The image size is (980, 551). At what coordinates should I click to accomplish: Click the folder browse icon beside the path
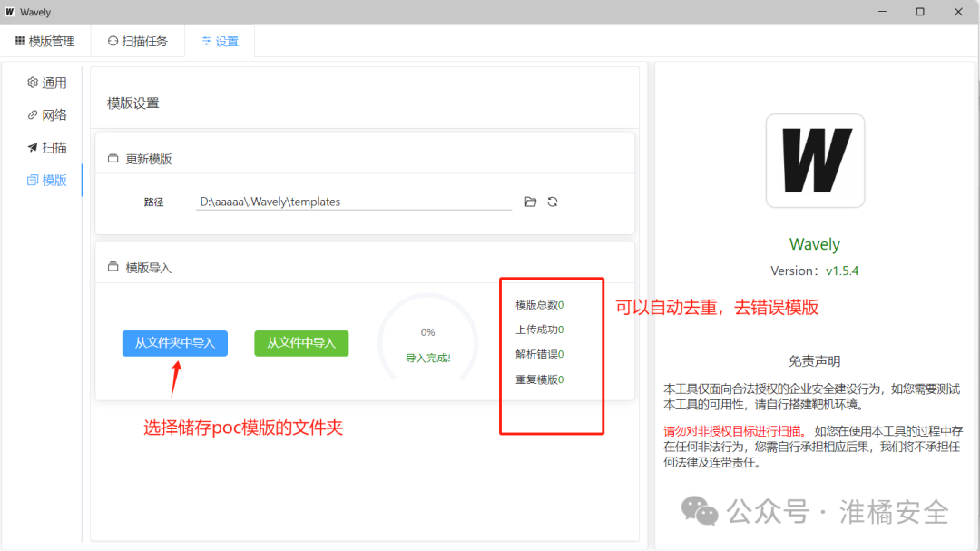click(x=531, y=202)
